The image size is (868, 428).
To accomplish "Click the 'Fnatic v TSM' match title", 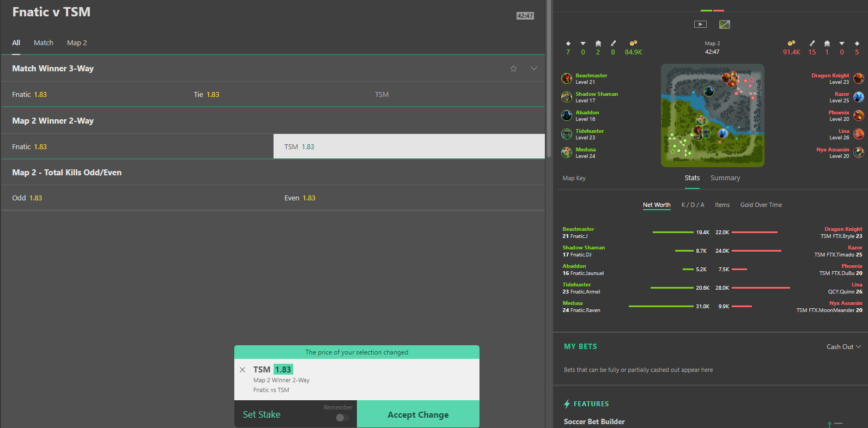I will [51, 12].
